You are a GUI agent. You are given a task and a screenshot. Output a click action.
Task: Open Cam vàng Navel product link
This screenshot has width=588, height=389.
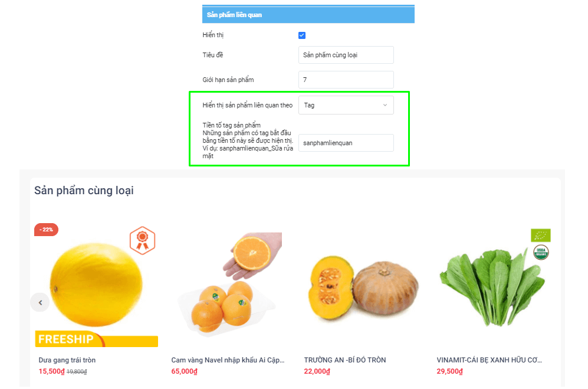(228, 360)
